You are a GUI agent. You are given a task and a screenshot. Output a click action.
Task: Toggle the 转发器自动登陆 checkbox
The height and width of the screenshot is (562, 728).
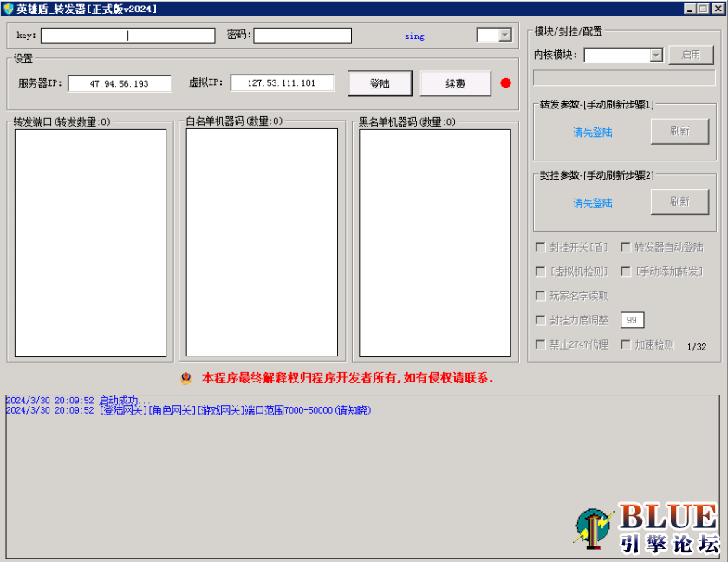(x=626, y=247)
